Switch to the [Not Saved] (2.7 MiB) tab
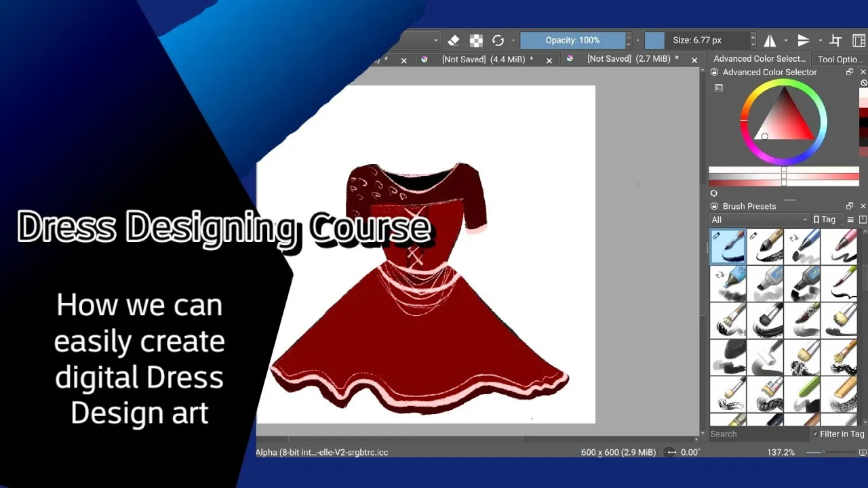 (x=633, y=59)
